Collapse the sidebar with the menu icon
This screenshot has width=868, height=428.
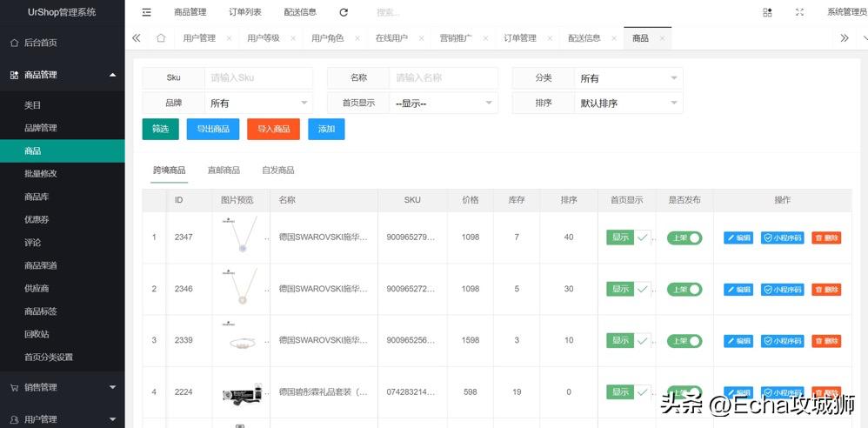(x=147, y=12)
